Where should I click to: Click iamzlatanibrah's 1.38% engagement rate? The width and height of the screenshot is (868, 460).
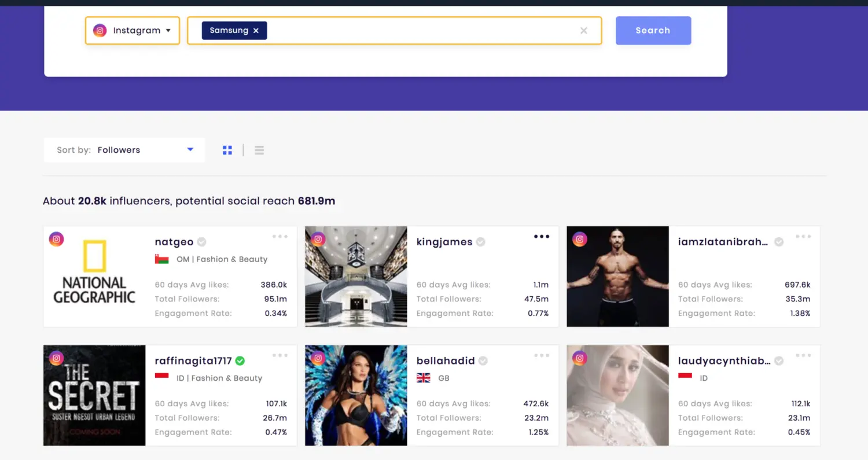[x=799, y=313]
